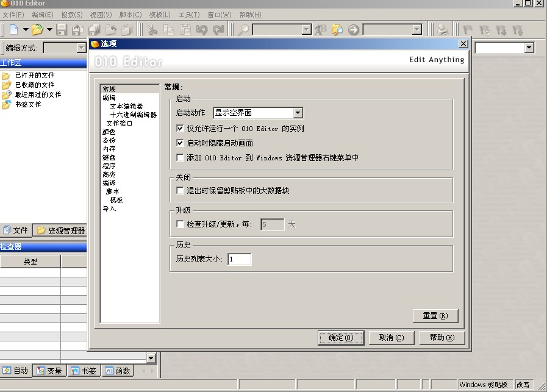Image resolution: width=547 pixels, height=392 pixels.
Task: Open the dropdown right of the Options dialog
Action: (x=529, y=48)
